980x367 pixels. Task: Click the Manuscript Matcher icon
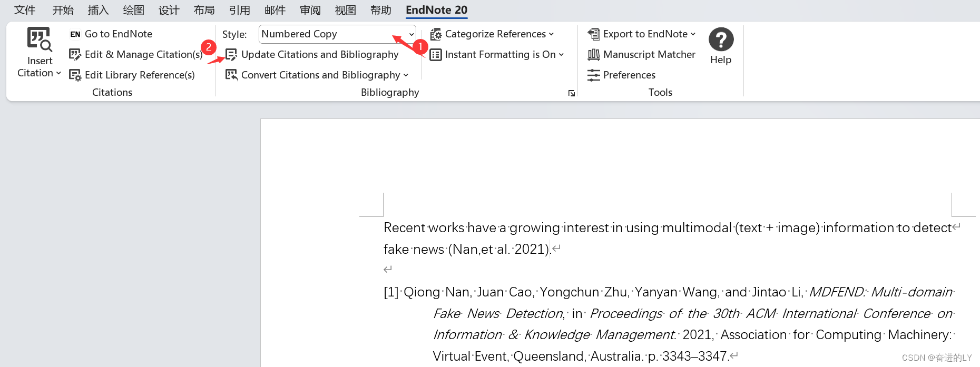pyautogui.click(x=594, y=55)
